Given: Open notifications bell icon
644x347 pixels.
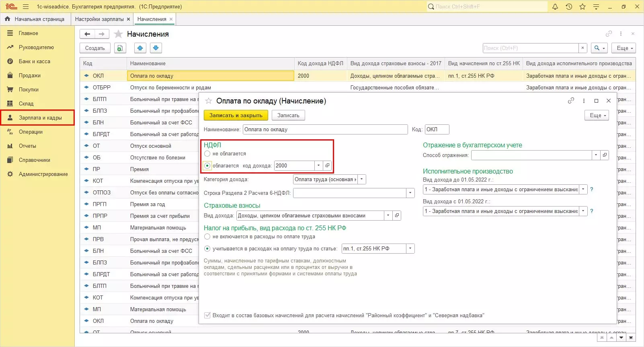Looking at the screenshot, I should pos(555,6).
